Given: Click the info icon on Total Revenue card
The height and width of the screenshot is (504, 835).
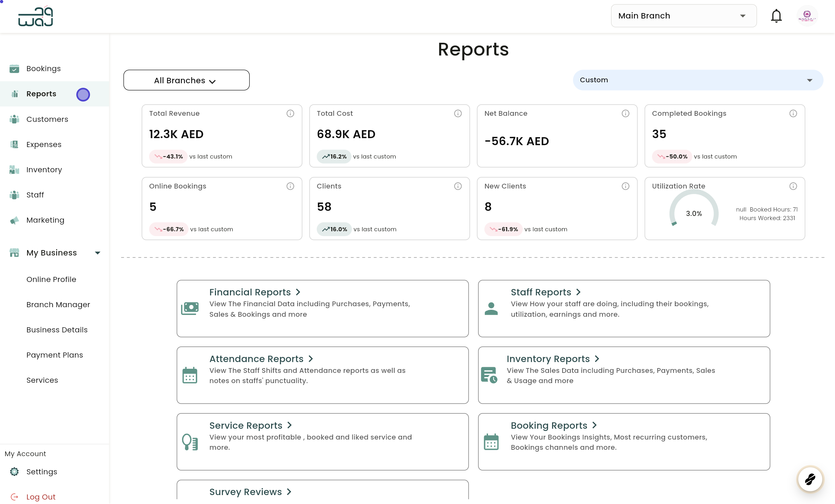Looking at the screenshot, I should click(291, 114).
